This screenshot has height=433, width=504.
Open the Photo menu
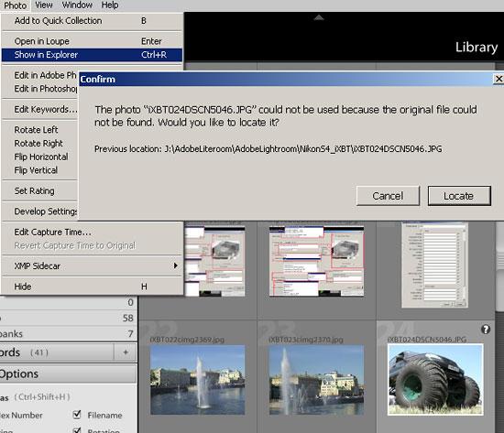pyautogui.click(x=15, y=5)
